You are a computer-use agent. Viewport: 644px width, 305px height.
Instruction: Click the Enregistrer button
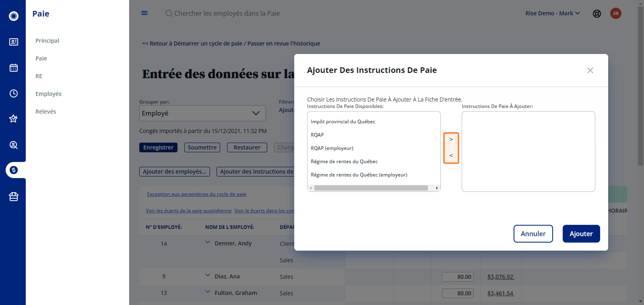point(158,147)
